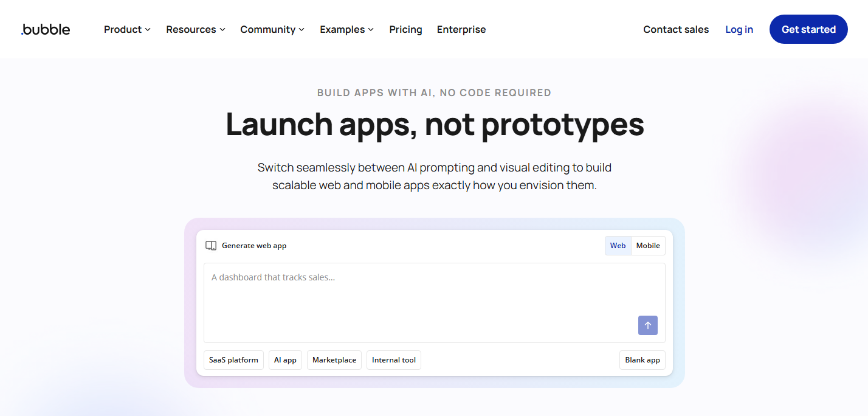868x416 pixels.
Task: Select the AI app suggestion
Action: point(285,360)
